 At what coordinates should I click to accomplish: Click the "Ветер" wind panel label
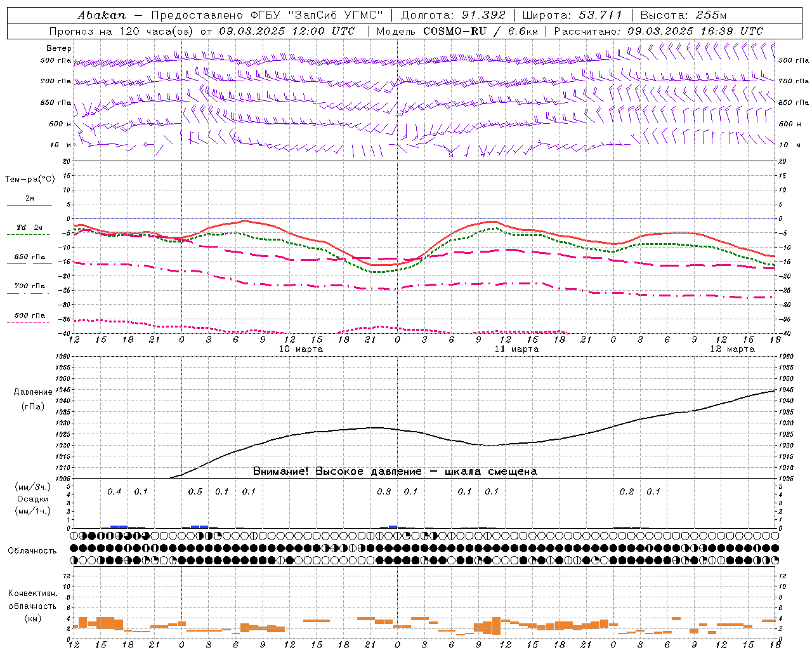59,48
